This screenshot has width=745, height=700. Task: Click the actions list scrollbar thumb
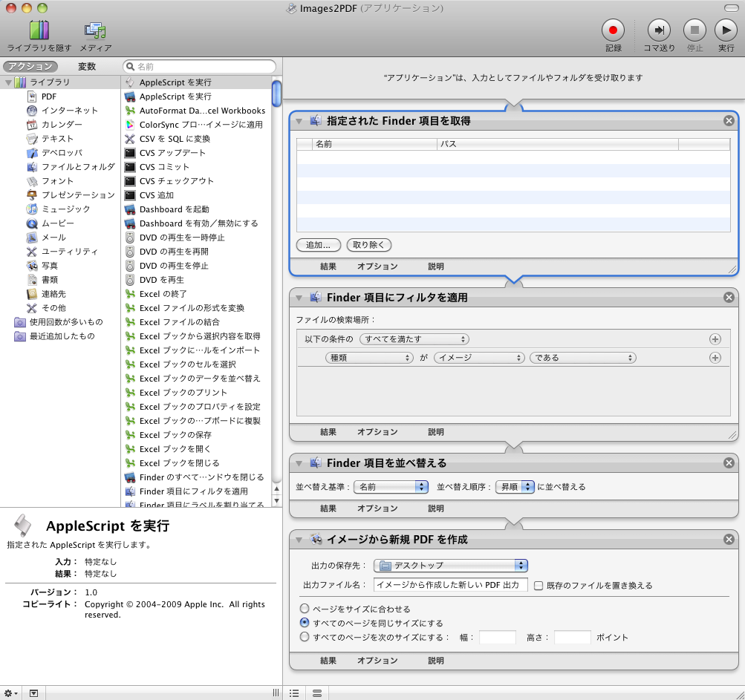[276, 94]
